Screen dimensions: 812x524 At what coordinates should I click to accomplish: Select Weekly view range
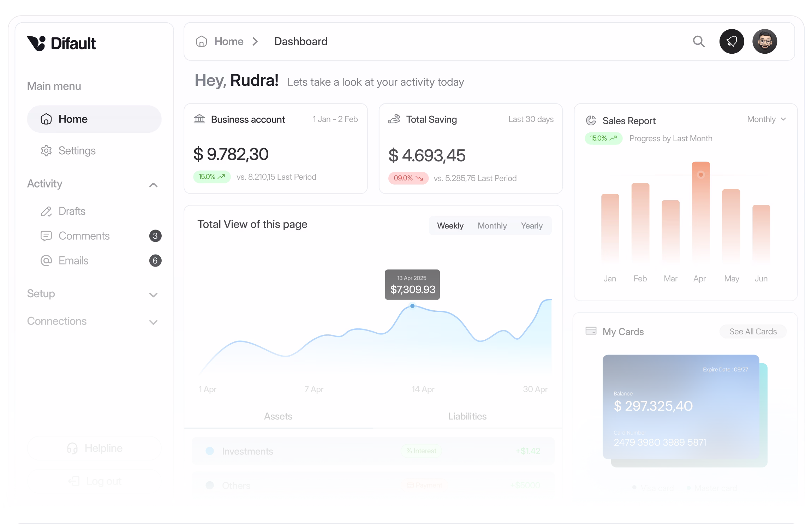point(450,226)
